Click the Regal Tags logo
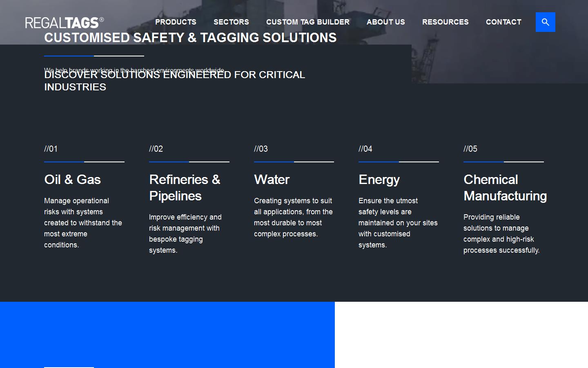This screenshot has width=588, height=368. click(65, 22)
